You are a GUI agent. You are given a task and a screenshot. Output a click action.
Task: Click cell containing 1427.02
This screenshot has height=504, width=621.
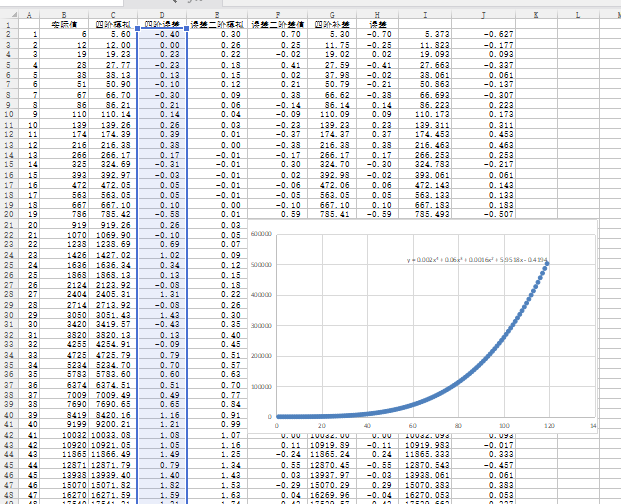(113, 255)
